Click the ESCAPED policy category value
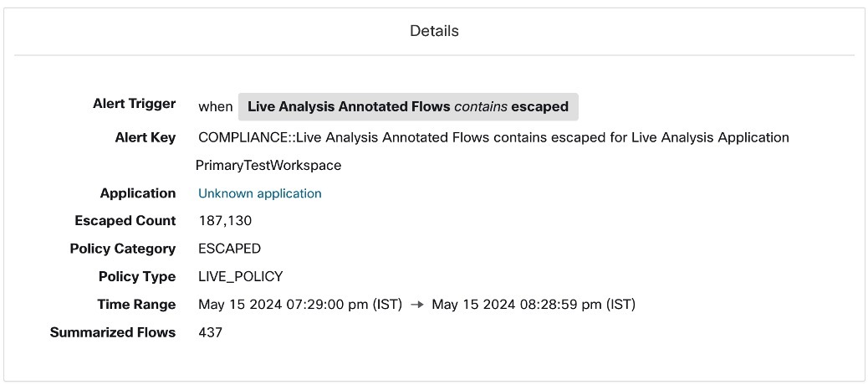 point(229,249)
